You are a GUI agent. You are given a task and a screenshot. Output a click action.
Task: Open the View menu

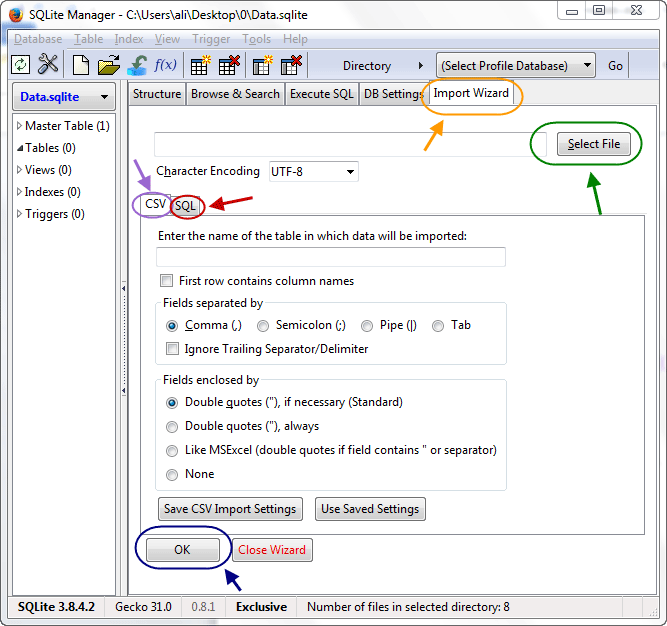point(167,39)
